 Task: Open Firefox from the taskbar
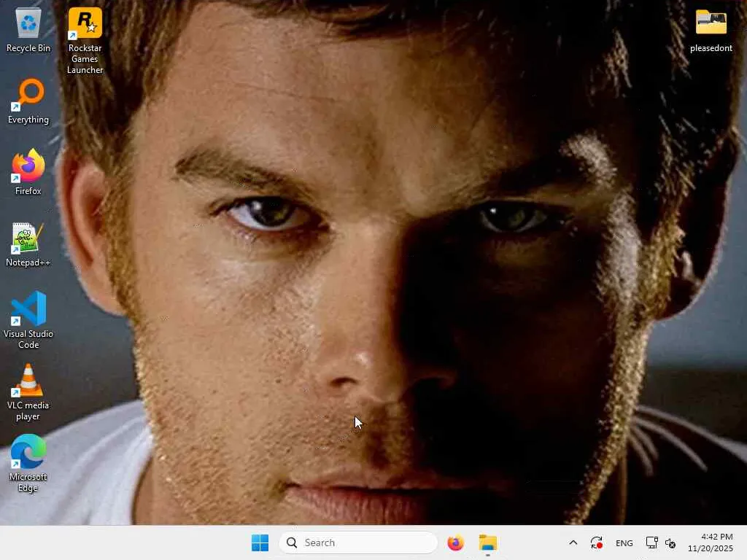[455, 542]
